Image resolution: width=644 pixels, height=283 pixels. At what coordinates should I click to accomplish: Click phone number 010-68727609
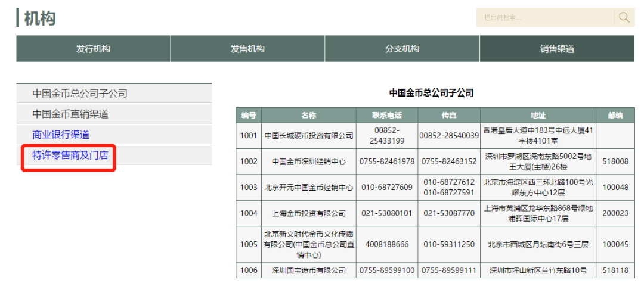[x=387, y=188]
